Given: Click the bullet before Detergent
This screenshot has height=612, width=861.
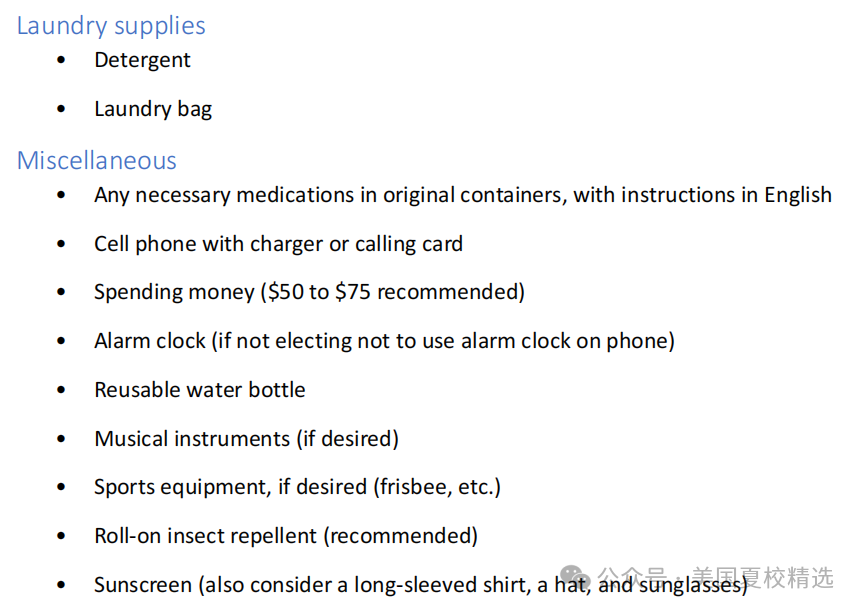Looking at the screenshot, I should click(x=61, y=60).
